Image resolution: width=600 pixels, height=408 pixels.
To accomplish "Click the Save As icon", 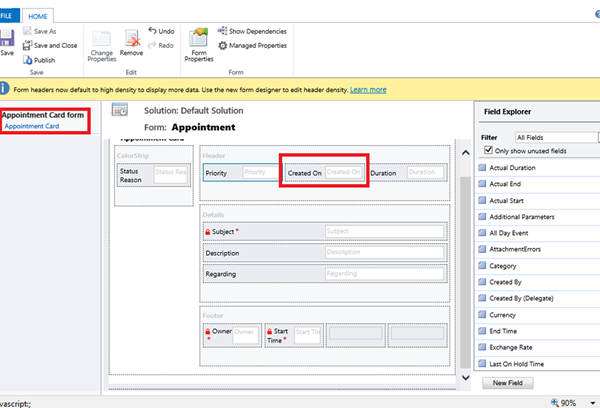I will [43, 32].
